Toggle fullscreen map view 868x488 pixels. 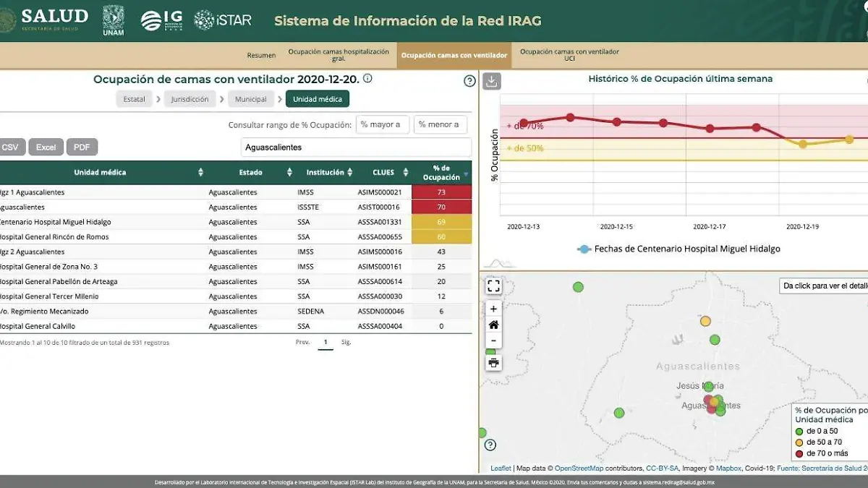point(493,286)
